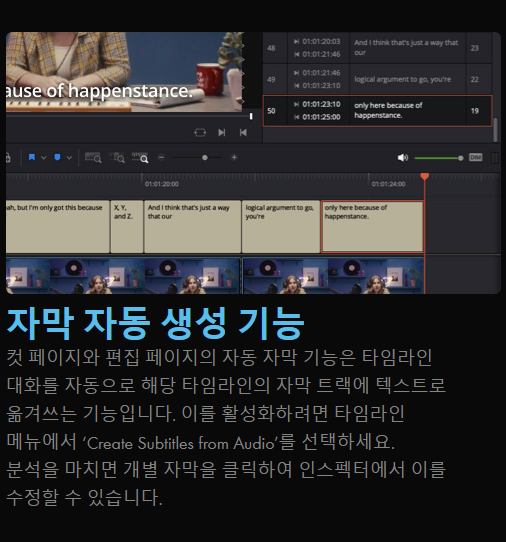
Task: Click in-point timecode 01:01:23:10 of row 50
Action: pyautogui.click(x=321, y=104)
